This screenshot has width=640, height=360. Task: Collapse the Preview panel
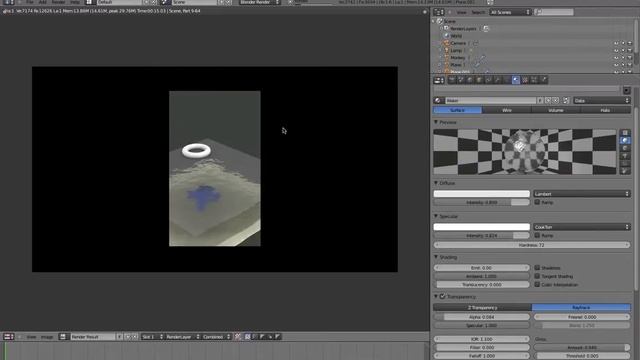tap(436, 122)
